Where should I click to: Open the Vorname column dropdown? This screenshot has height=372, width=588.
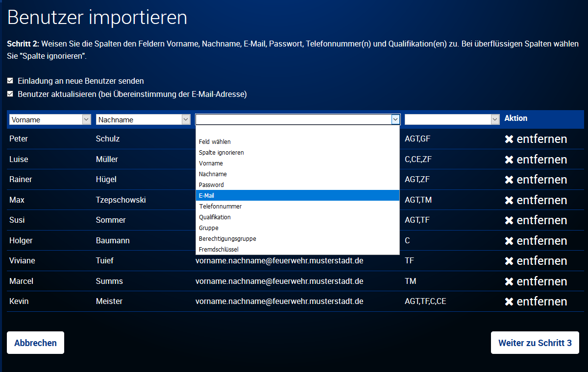(50, 119)
